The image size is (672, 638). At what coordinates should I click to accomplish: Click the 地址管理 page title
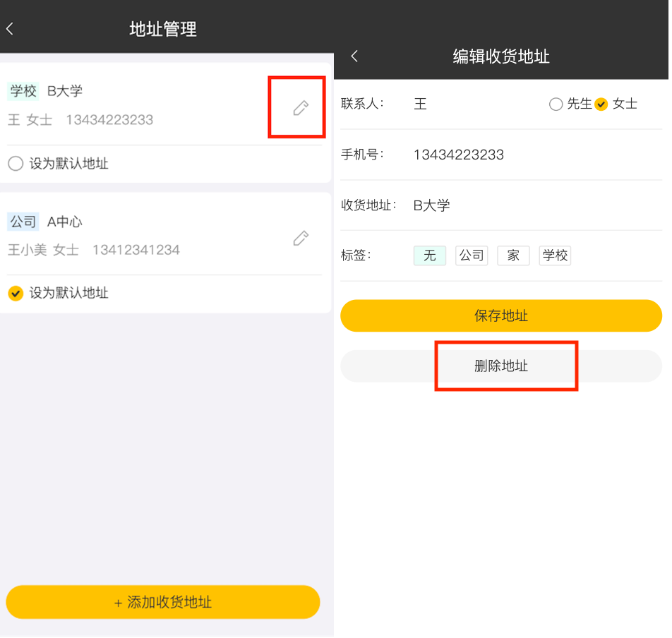click(163, 29)
